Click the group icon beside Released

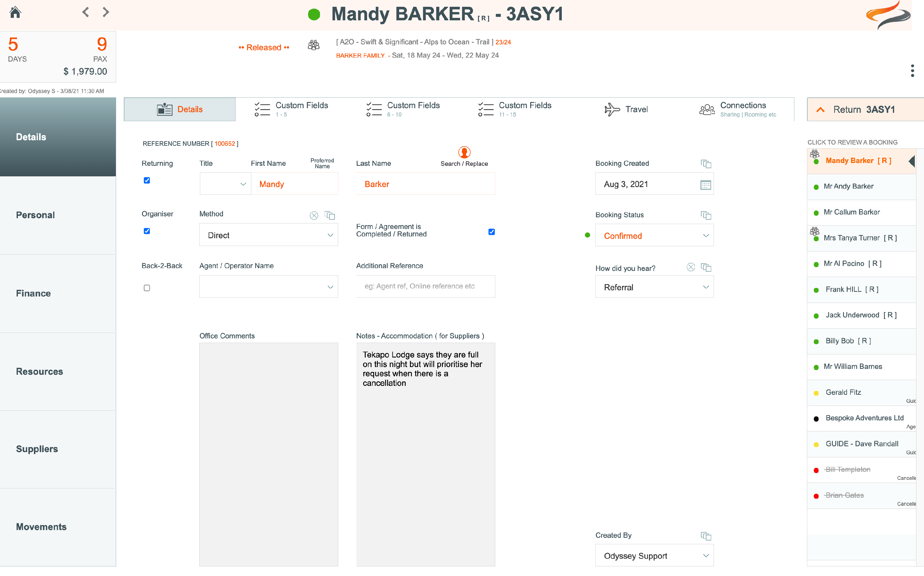click(313, 46)
